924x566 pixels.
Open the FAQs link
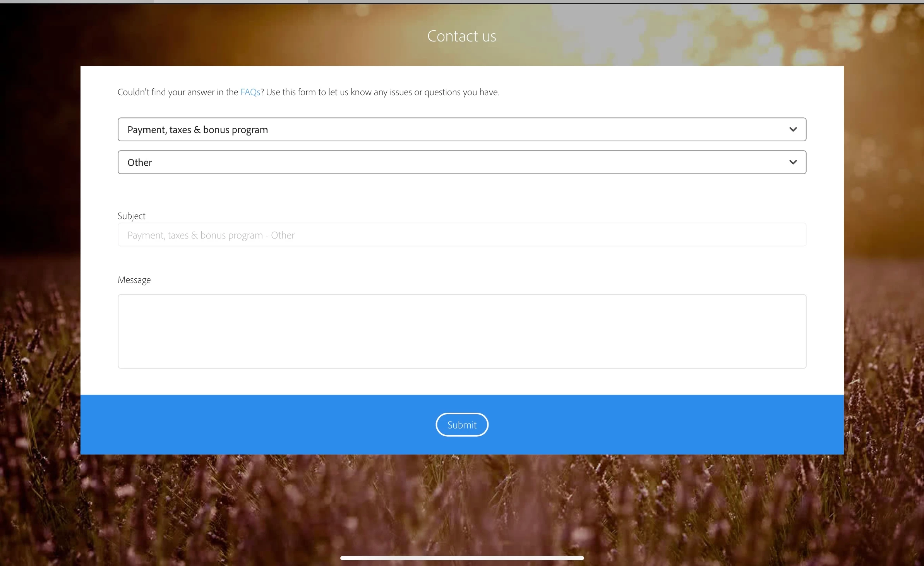click(x=250, y=92)
